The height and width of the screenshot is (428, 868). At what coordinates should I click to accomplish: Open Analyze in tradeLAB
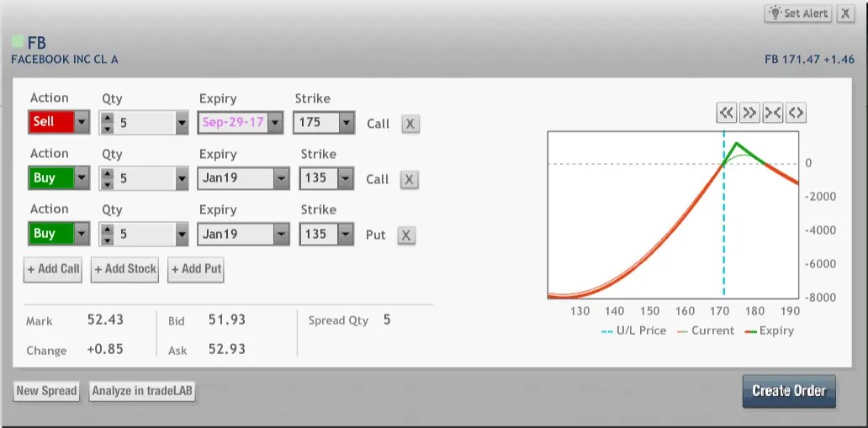(x=142, y=391)
